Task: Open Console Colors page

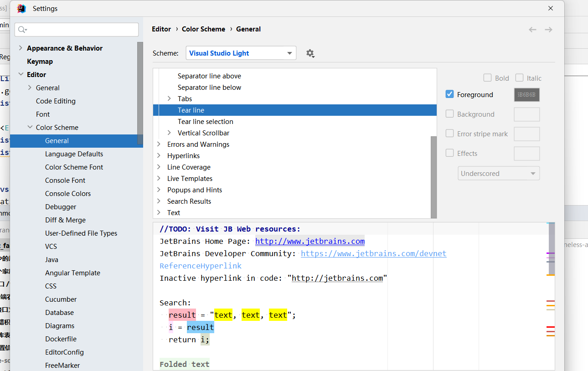Action: tap(68, 193)
